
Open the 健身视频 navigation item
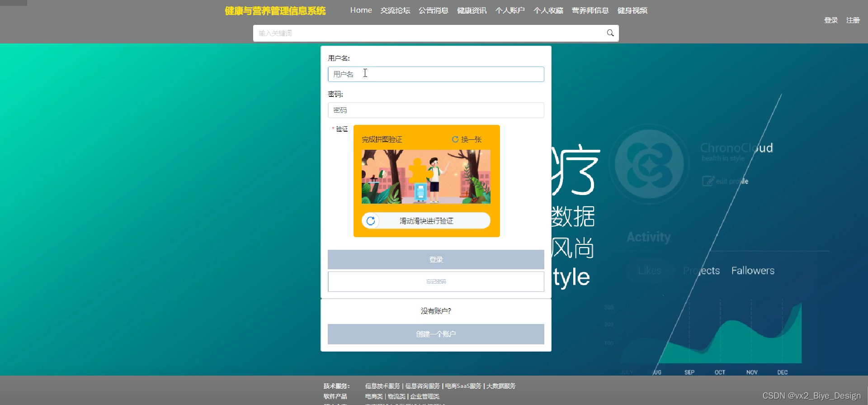(632, 10)
